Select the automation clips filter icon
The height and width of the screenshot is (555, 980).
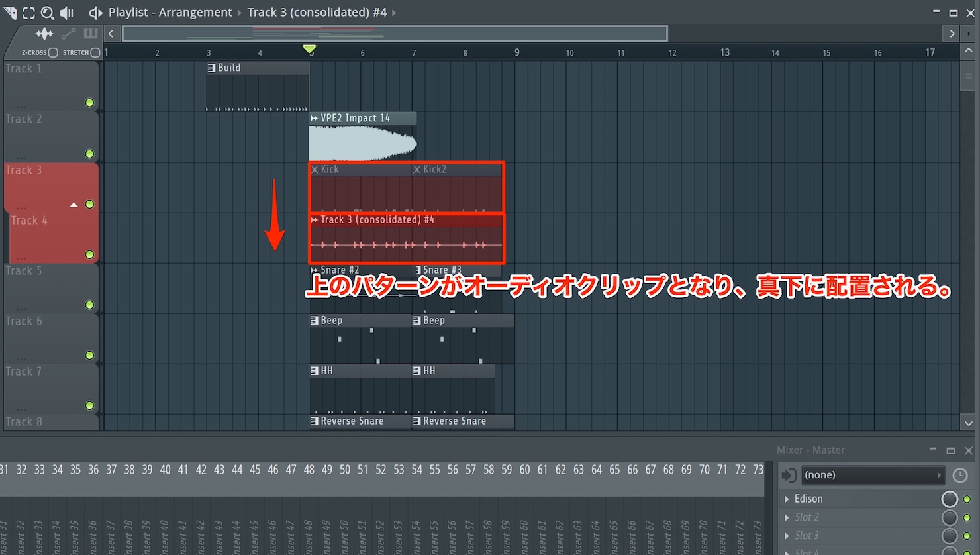[69, 33]
